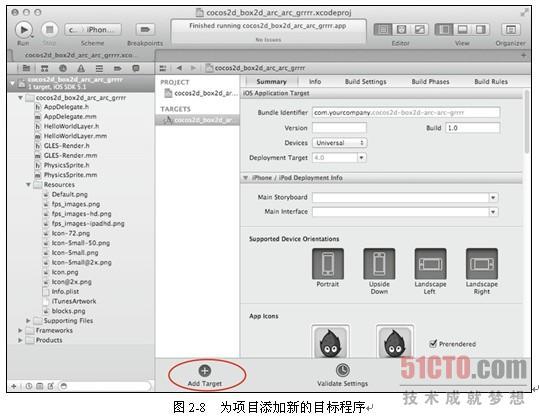The width and height of the screenshot is (539, 419).
Task: Select the target under TARGETS list
Action: pyautogui.click(x=197, y=120)
